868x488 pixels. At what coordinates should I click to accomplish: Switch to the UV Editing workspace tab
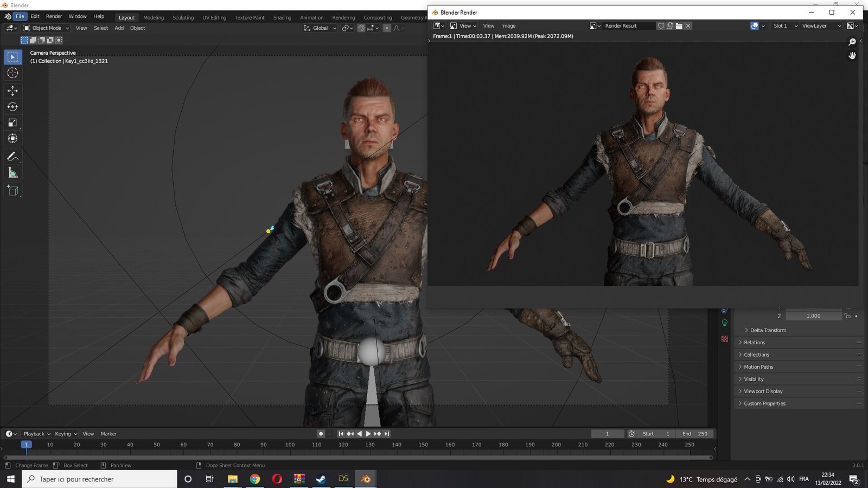coord(214,17)
